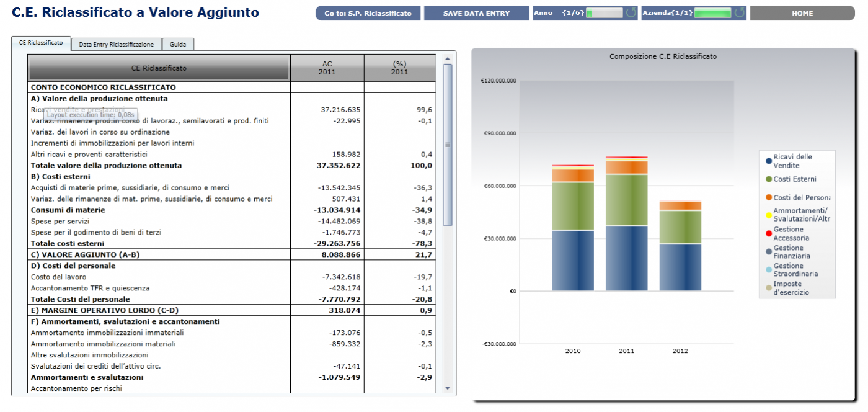Click the 2011 label on the chart axis

(627, 351)
